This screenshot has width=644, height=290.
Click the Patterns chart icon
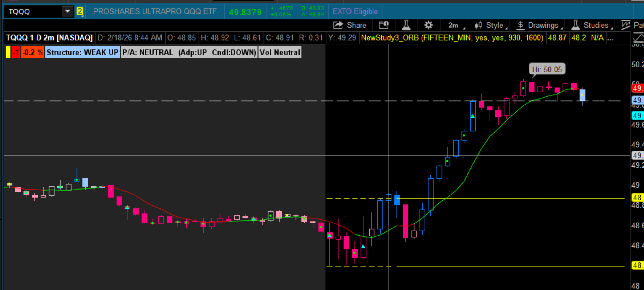coord(626,25)
